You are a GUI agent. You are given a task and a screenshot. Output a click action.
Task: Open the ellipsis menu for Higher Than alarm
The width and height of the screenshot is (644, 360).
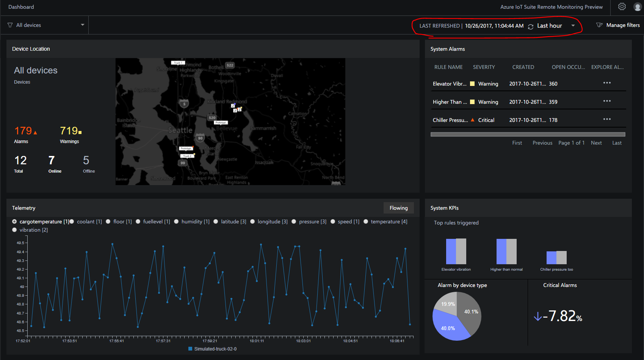[607, 101]
